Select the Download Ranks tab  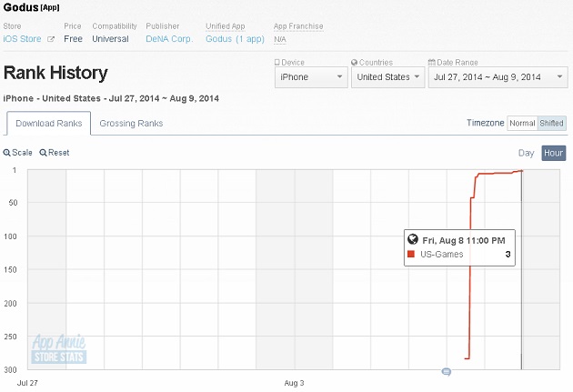[48, 124]
